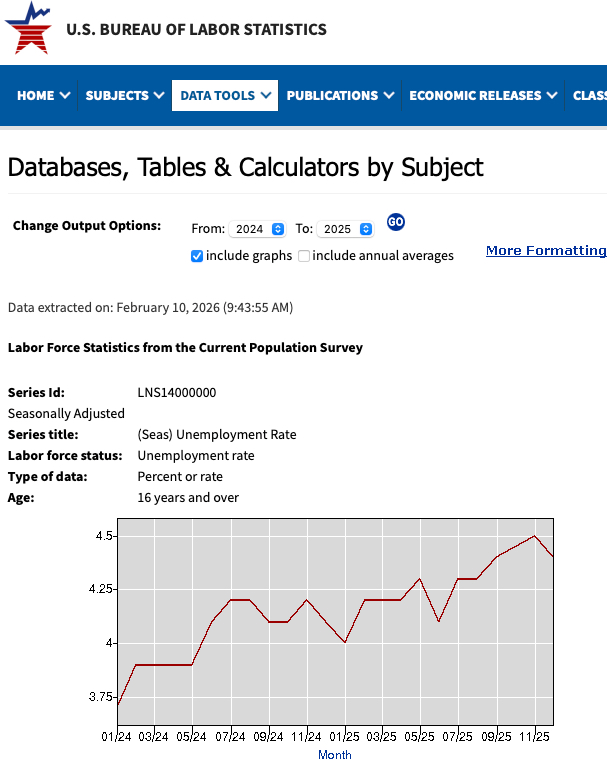Click the partially visible CLASSROOM menu item
Screen dimensions: 607x780
[588, 96]
